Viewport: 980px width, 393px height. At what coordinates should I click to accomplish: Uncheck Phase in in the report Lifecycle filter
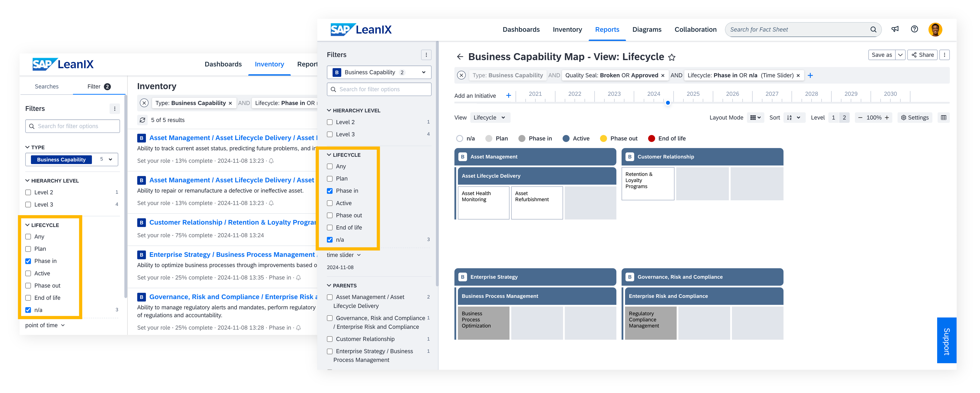click(330, 191)
